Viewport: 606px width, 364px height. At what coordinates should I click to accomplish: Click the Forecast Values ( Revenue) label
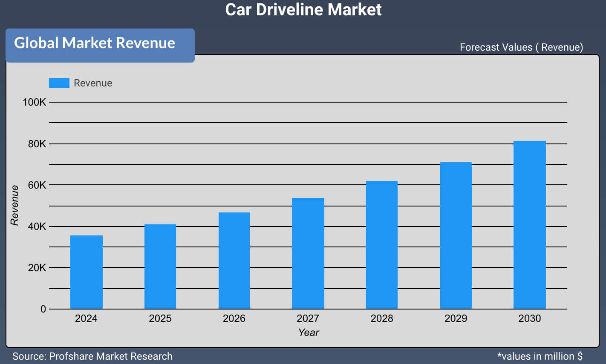click(x=521, y=47)
